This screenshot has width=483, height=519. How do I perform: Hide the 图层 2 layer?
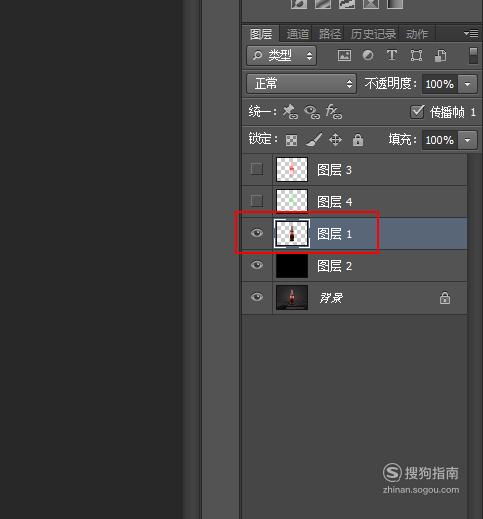[257, 265]
